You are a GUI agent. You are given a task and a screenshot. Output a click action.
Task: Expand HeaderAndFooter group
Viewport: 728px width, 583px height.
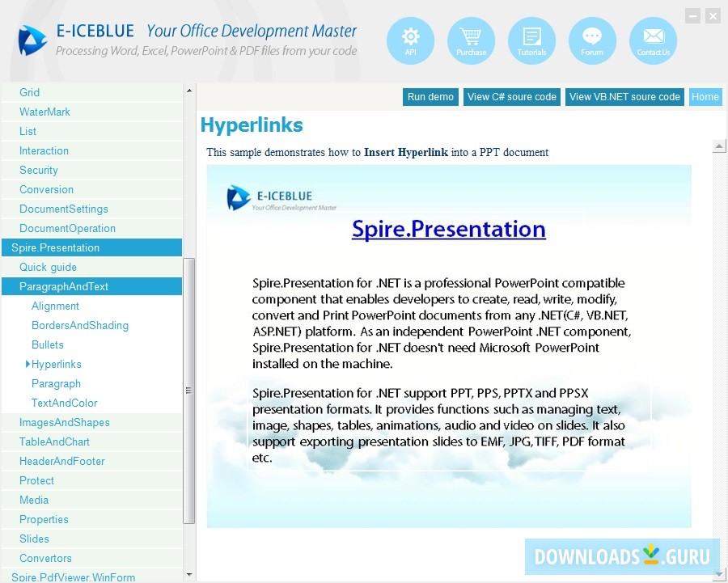click(92, 462)
